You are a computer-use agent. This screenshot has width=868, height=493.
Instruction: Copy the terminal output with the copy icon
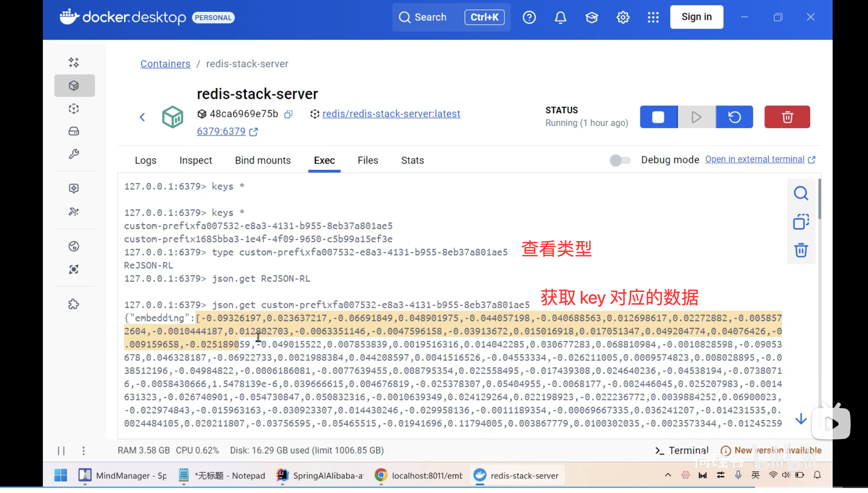(800, 222)
